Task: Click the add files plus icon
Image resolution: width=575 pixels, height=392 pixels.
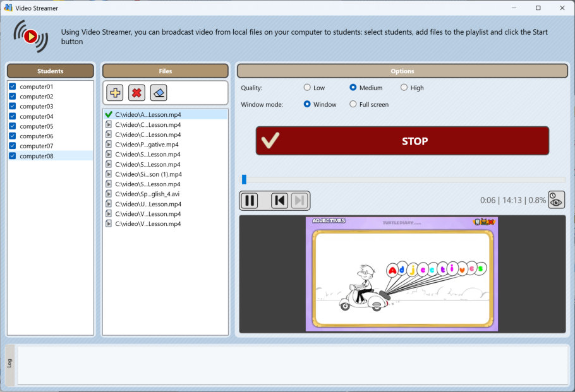Action: (115, 93)
